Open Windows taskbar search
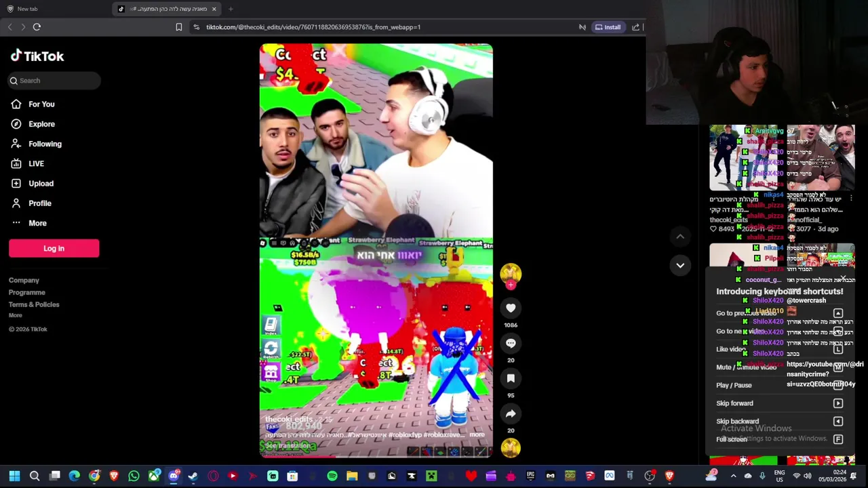Viewport: 868px width, 488px height. 35,476
